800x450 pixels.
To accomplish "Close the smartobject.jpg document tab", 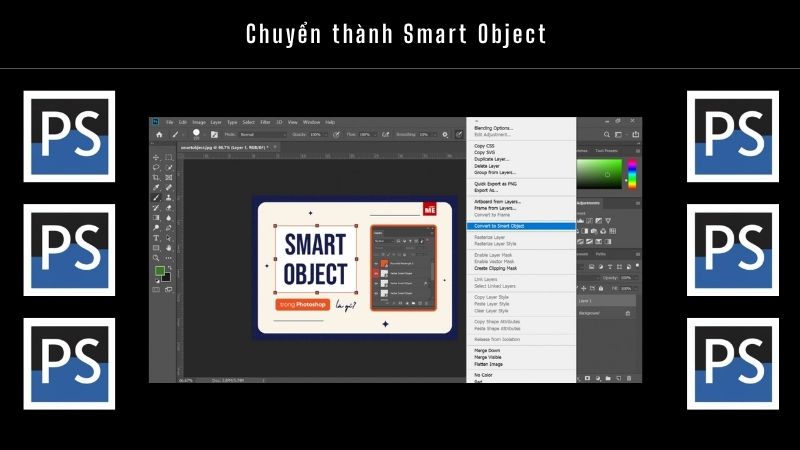I will tap(274, 147).
